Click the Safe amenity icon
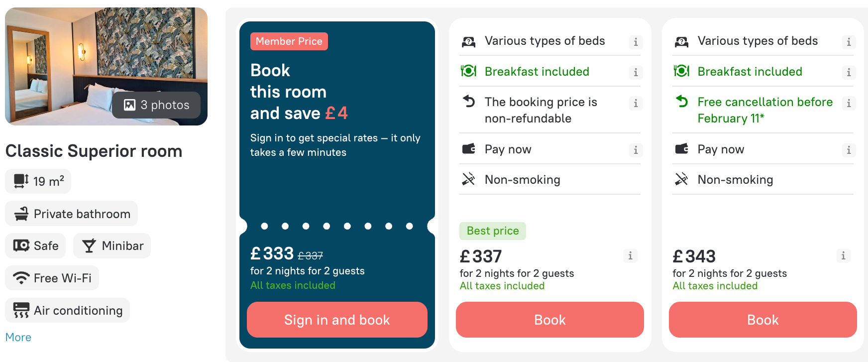868x362 pixels. (x=21, y=245)
